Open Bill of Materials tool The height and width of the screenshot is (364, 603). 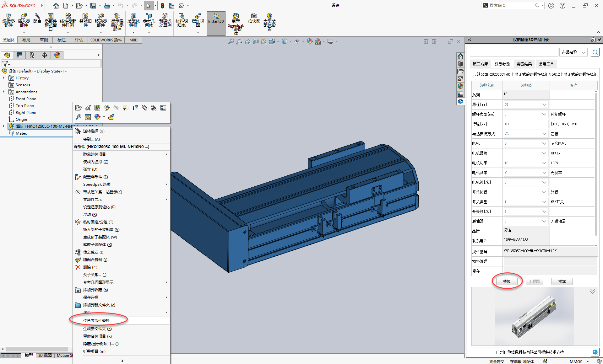(182, 20)
